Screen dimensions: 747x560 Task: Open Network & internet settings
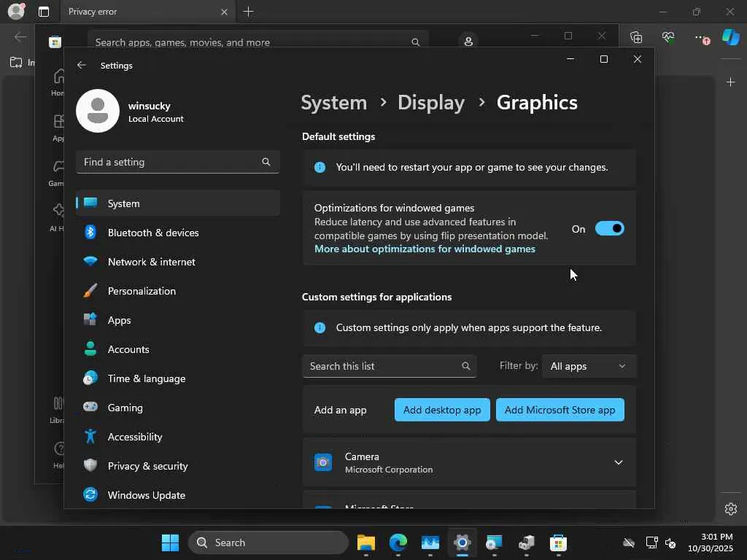click(x=151, y=262)
